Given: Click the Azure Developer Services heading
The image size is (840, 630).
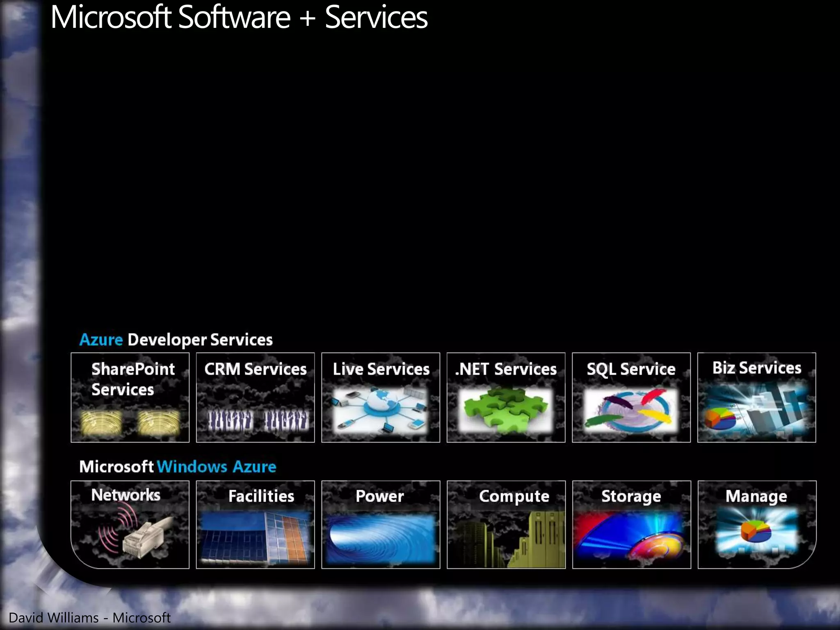Looking at the screenshot, I should tap(176, 340).
